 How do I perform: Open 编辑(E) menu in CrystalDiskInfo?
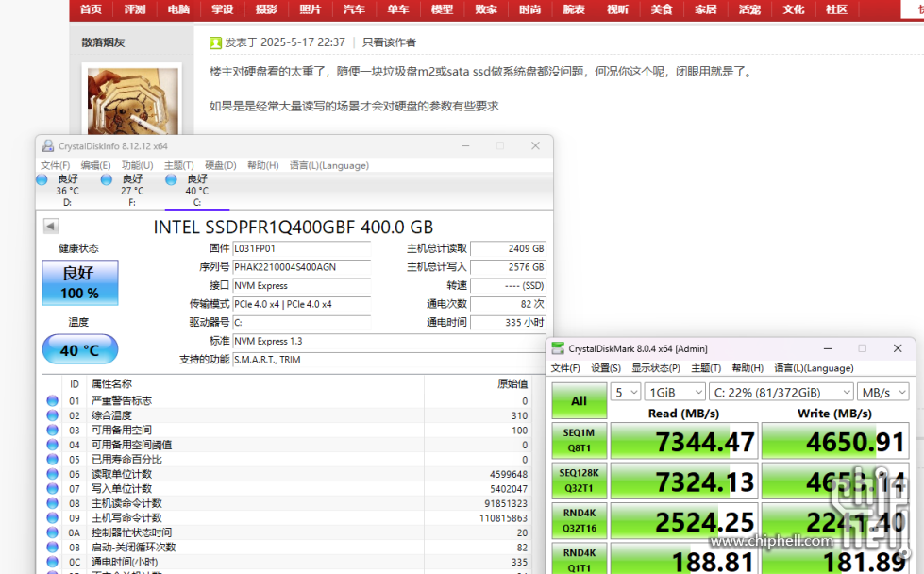click(x=95, y=165)
